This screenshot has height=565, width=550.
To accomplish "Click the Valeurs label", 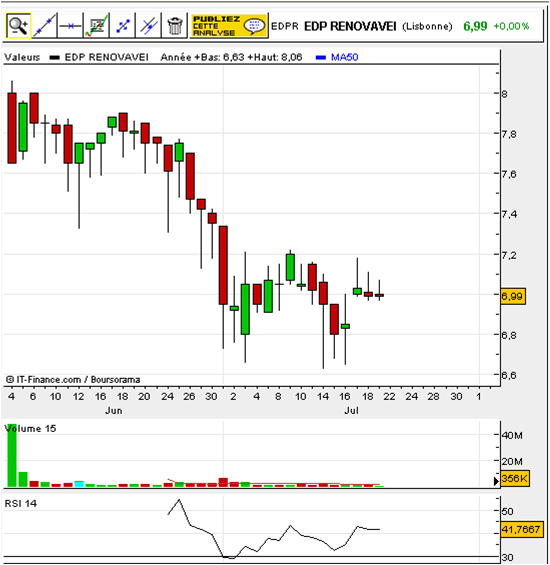I will (22, 57).
